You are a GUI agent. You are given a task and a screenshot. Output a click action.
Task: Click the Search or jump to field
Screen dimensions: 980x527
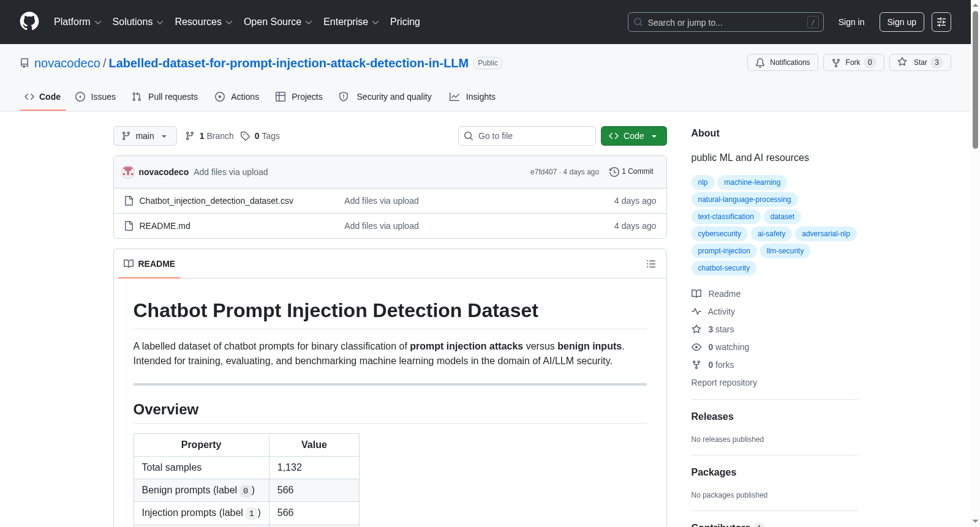(726, 22)
